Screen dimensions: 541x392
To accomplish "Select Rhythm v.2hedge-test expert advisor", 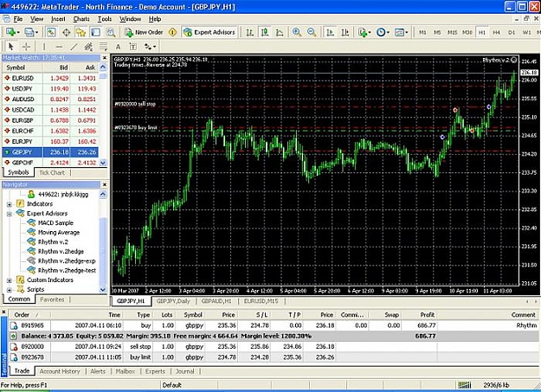I will pos(67,270).
